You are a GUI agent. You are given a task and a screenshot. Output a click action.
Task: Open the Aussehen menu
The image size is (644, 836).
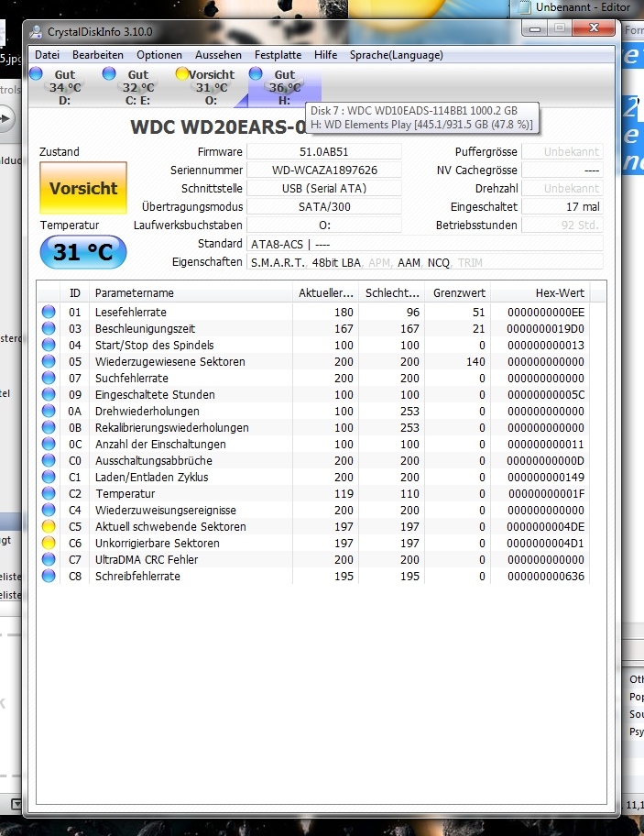click(x=218, y=55)
